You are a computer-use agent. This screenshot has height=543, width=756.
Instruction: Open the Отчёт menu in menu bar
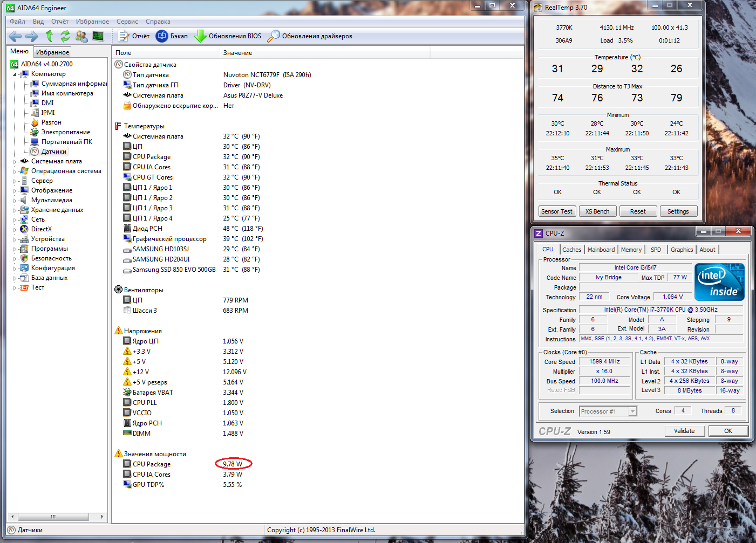[x=60, y=22]
